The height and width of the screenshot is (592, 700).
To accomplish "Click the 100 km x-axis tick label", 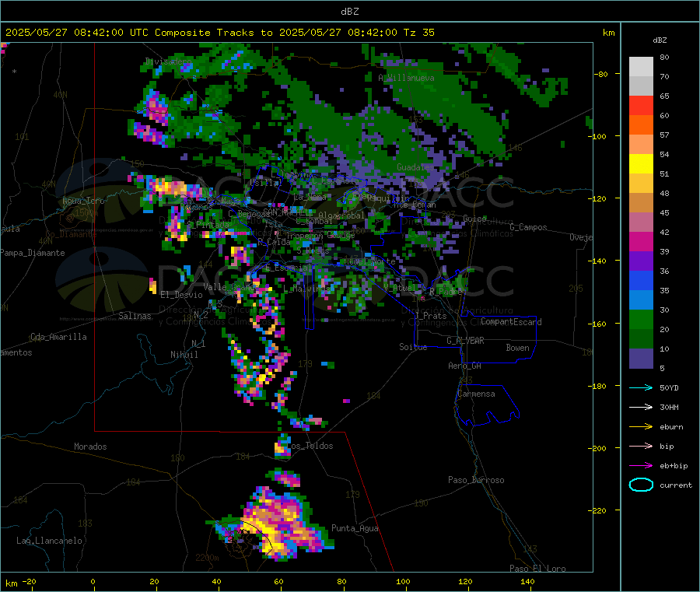I will pyautogui.click(x=403, y=581).
